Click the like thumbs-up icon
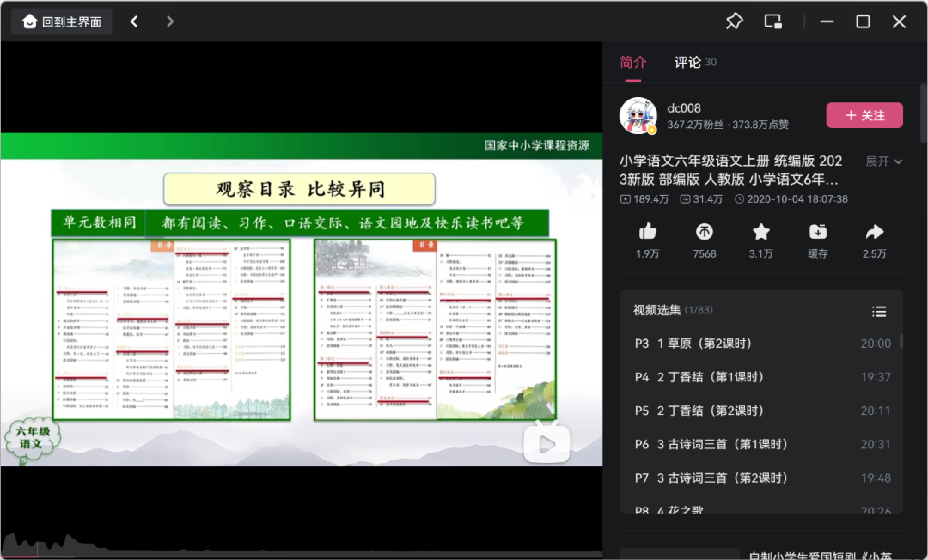 tap(648, 232)
